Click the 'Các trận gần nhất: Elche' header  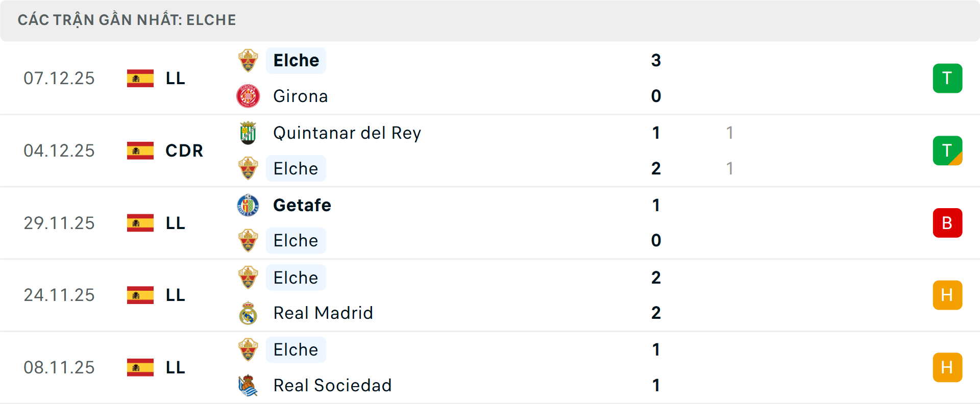point(127,20)
